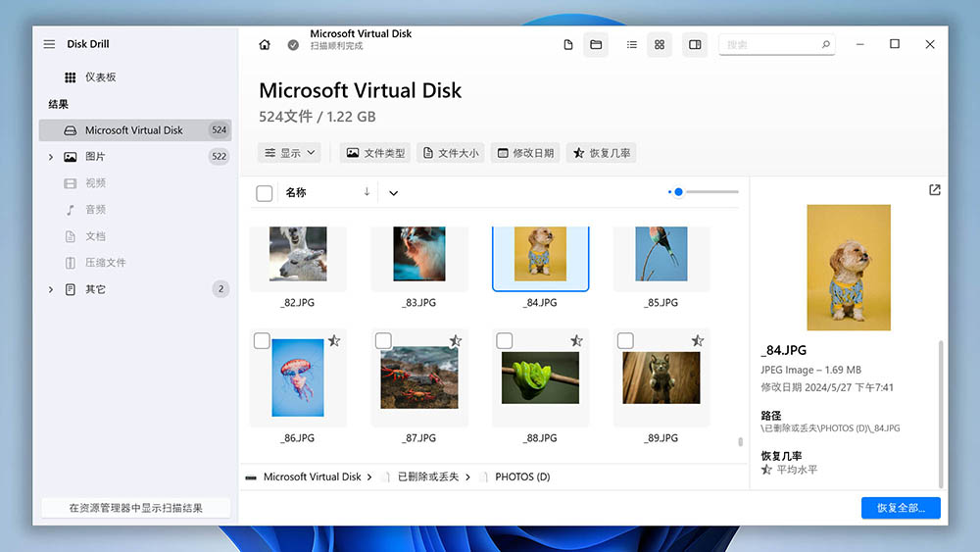This screenshot has width=980, height=552.
Task: Check the box for _87.JPG
Action: pos(383,340)
